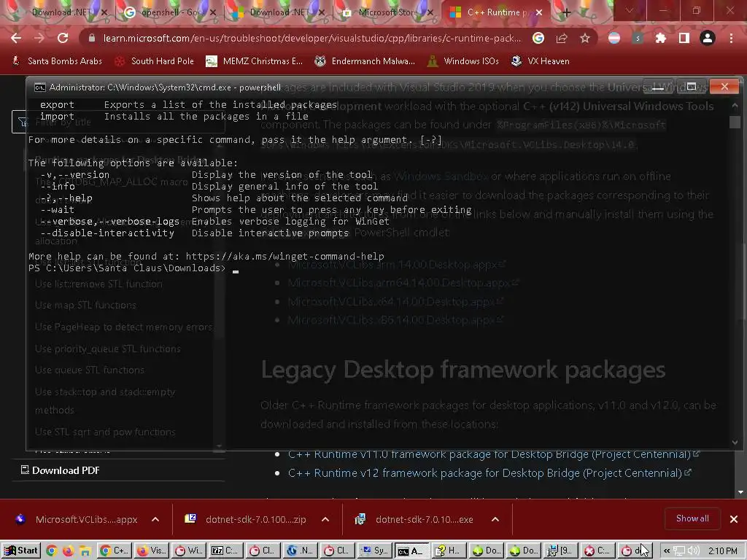This screenshot has width=747, height=560.
Task: Switch to the 7z taskbar button
Action: click(x=226, y=551)
